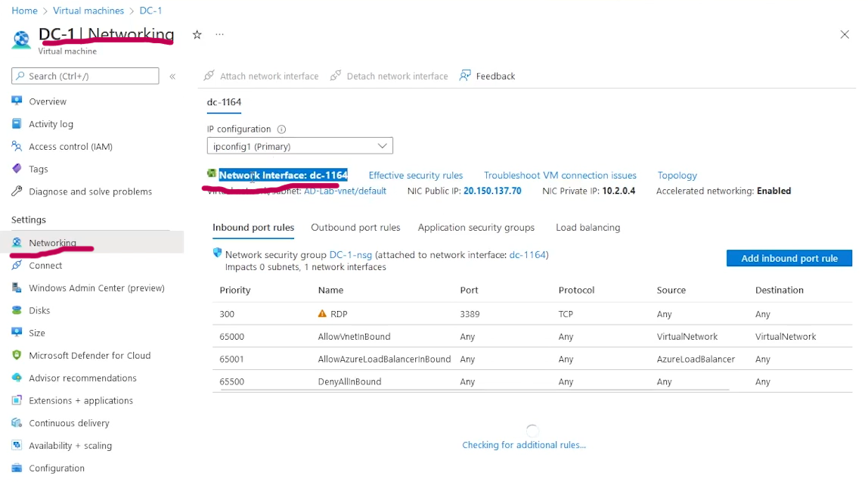Click the Diagnose and solve problems wrench icon
Image resolution: width=868 pixels, height=482 pixels.
point(17,191)
